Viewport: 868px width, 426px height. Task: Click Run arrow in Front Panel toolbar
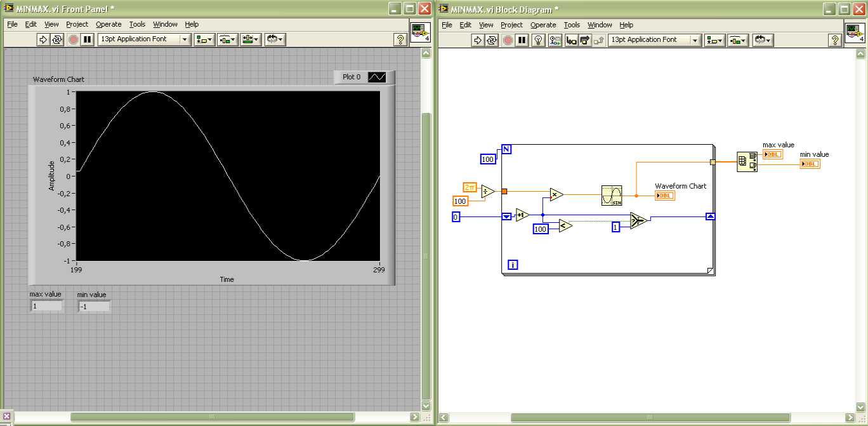click(43, 39)
